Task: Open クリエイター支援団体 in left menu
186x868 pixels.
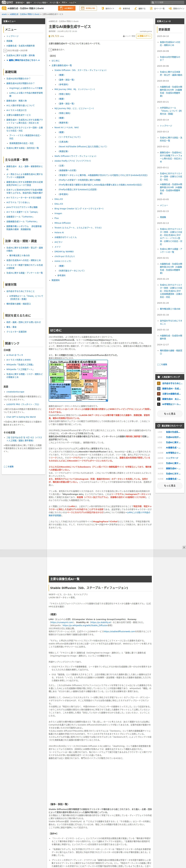Action: (x=17, y=332)
